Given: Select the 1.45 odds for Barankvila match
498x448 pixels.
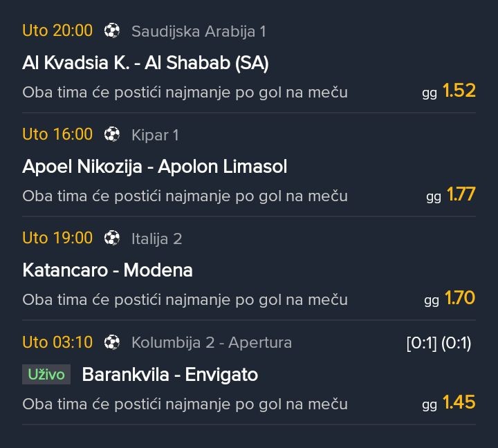Looking at the screenshot, I should click(459, 402).
